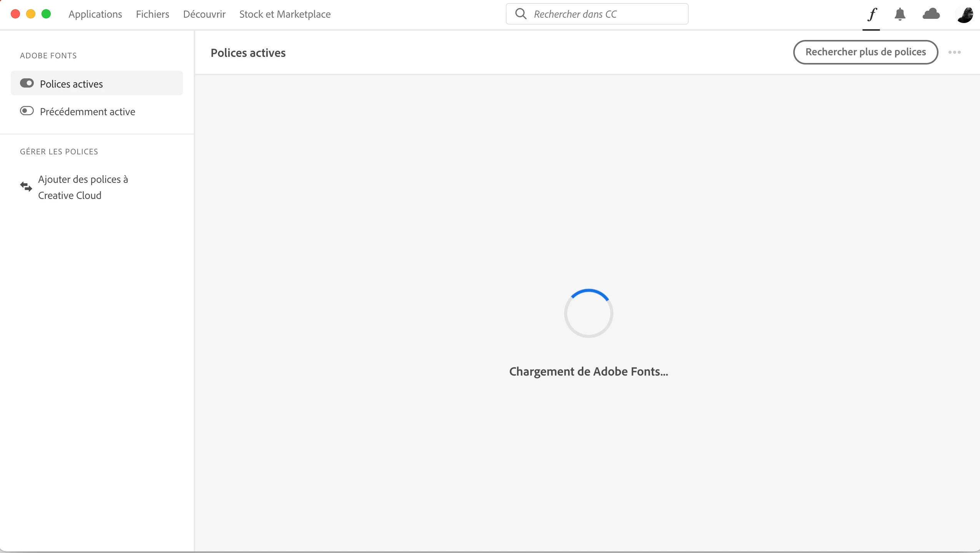Click the green fullscreen window button
This screenshot has width=980, height=553.
pos(46,14)
